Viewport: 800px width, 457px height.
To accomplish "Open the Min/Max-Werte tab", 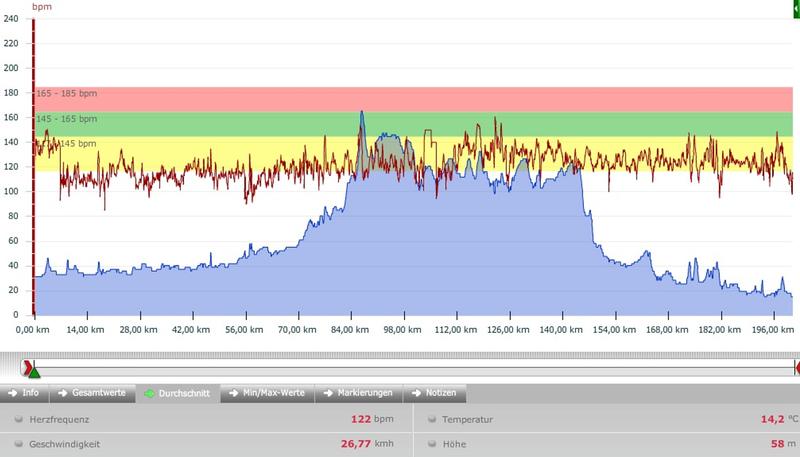I will 266,393.
